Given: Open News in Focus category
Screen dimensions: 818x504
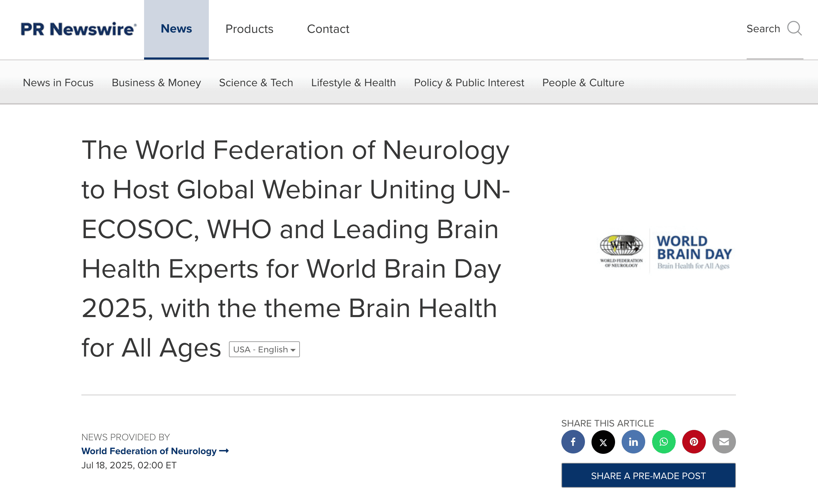Looking at the screenshot, I should point(58,83).
